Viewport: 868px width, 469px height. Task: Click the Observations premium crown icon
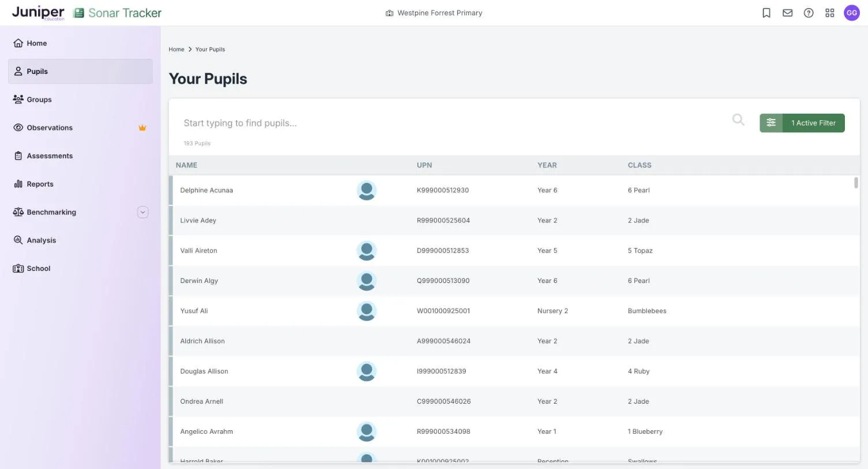pyautogui.click(x=143, y=128)
